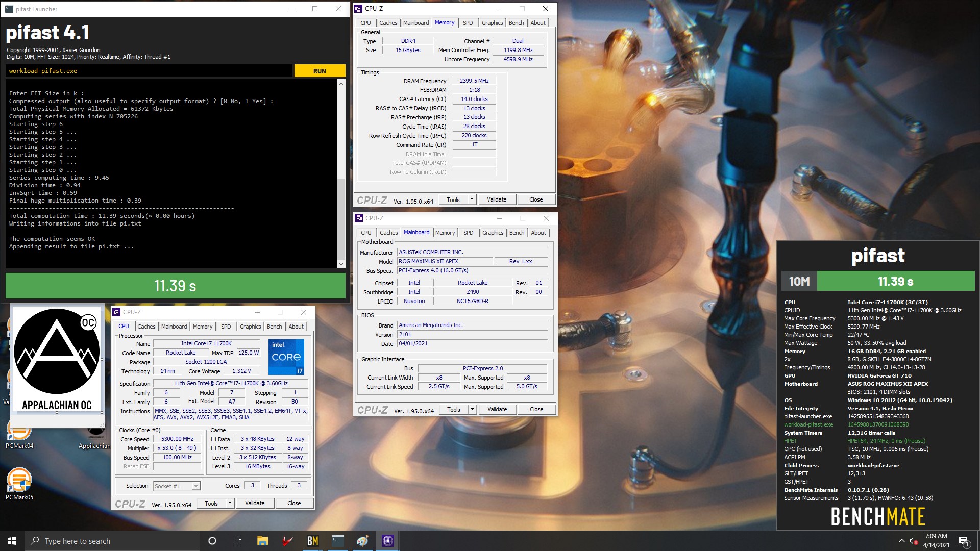Click Validate in bottom CPU-Z window
The image size is (980, 551).
click(255, 503)
